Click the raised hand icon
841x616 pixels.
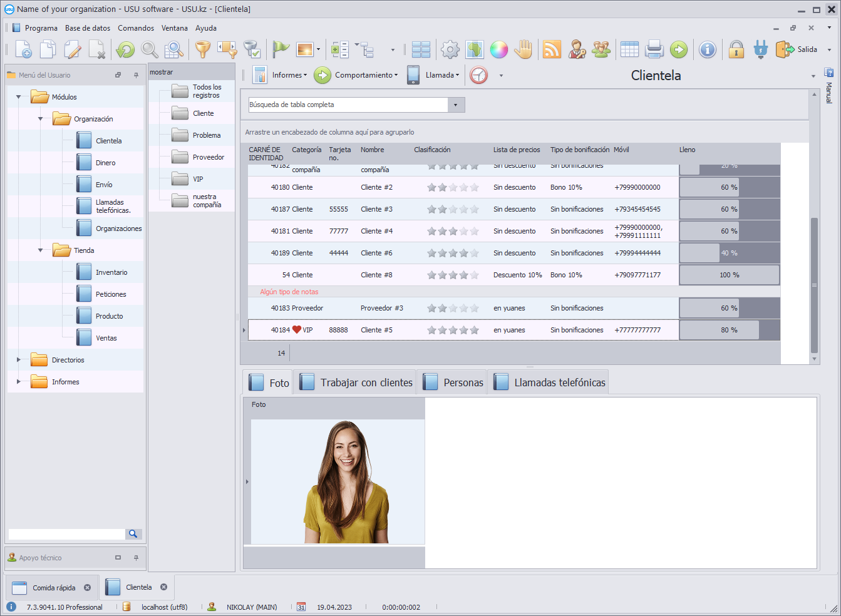click(524, 49)
